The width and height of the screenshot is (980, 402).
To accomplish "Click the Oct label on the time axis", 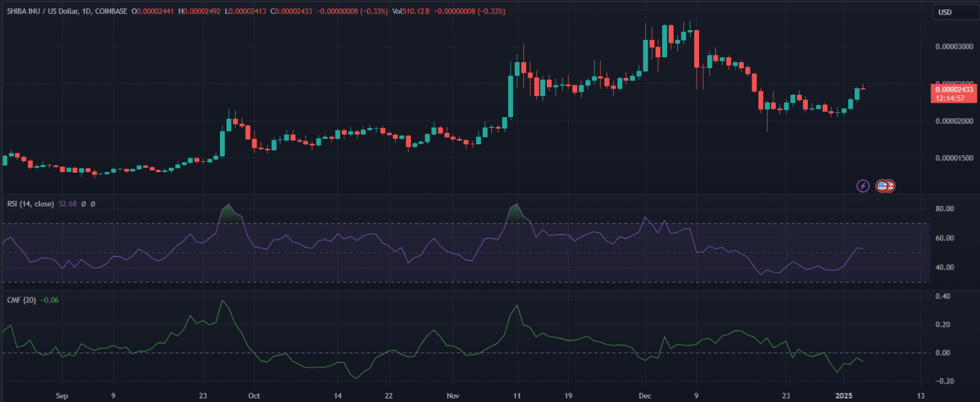I will (x=254, y=396).
